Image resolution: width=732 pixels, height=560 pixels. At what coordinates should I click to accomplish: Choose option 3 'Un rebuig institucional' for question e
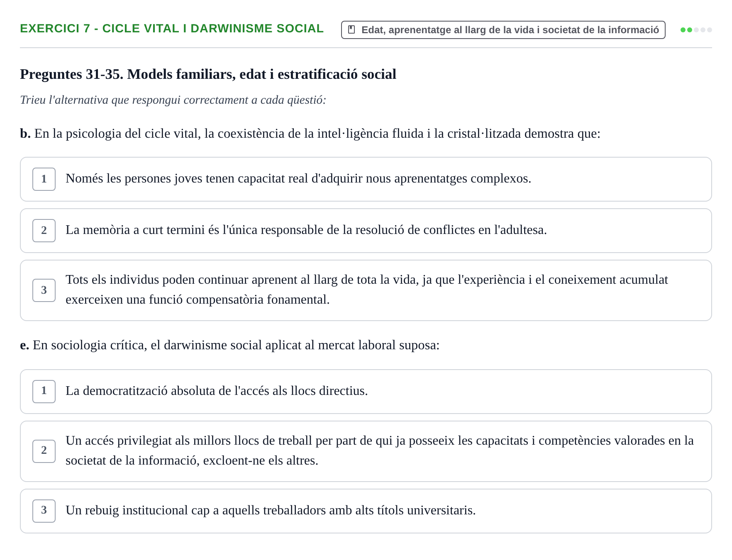(x=366, y=511)
